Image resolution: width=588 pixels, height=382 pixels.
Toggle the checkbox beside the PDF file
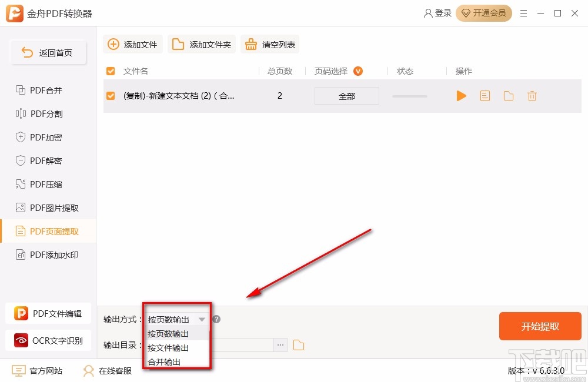pyautogui.click(x=111, y=96)
